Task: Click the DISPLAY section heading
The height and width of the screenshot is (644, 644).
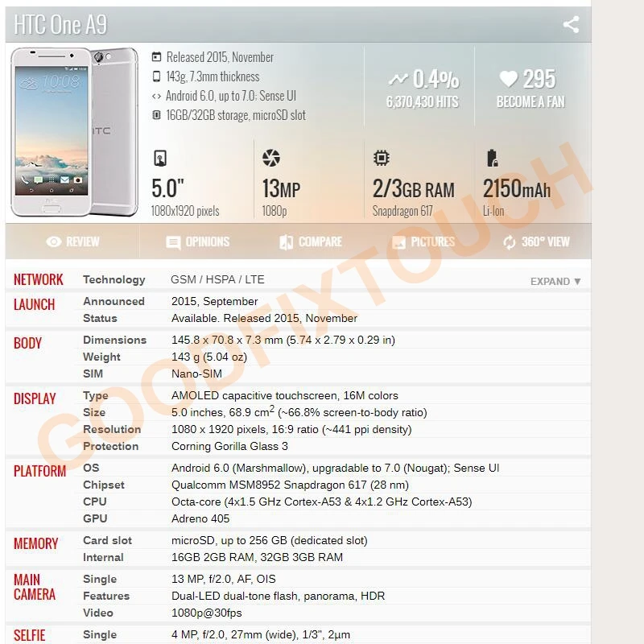Action: point(35,398)
